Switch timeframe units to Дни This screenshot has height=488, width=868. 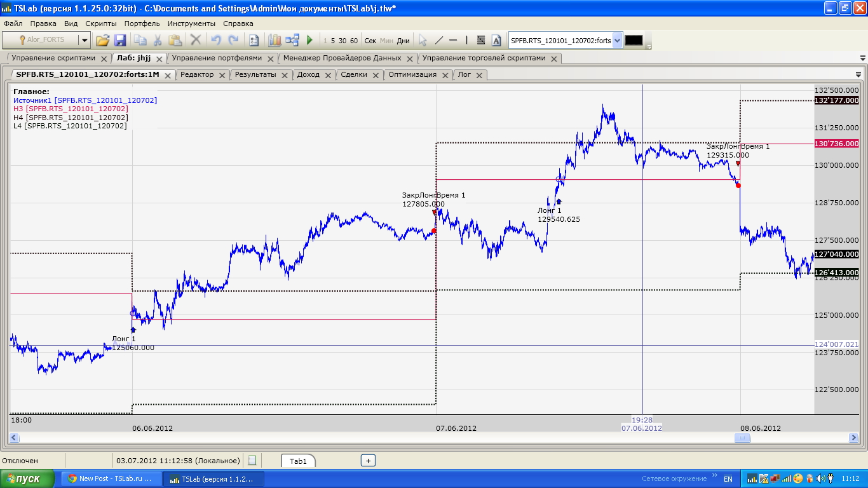(x=403, y=41)
